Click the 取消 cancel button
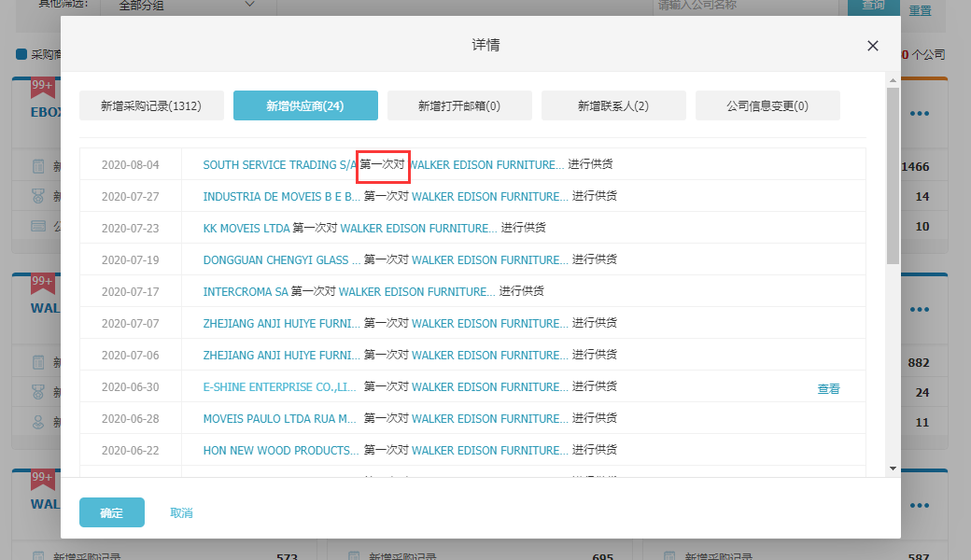The image size is (971, 560). 181,513
